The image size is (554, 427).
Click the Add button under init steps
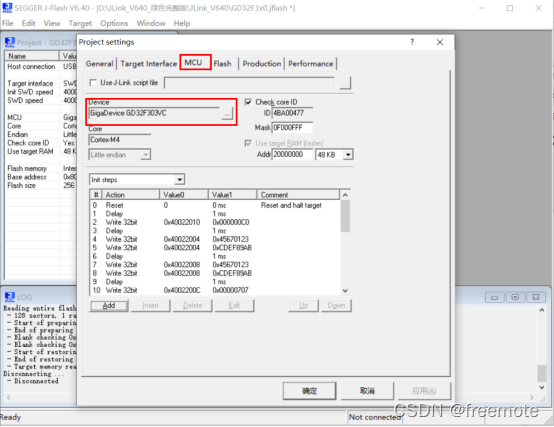[x=109, y=306]
